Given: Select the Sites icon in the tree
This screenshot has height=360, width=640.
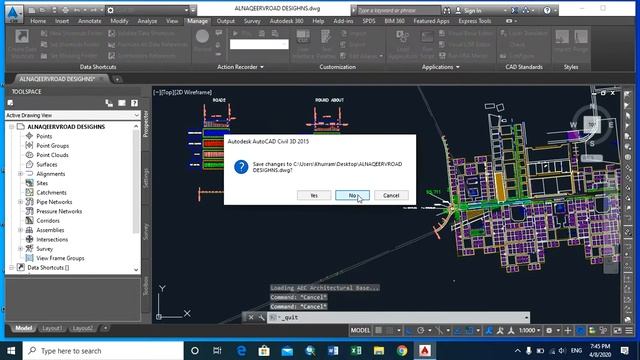Looking at the screenshot, I should [29, 183].
